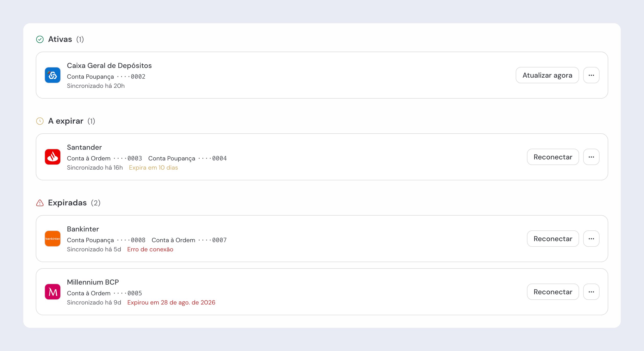Open more options for Millennium BCP
Viewport: 644px width, 351px height.
(x=591, y=292)
